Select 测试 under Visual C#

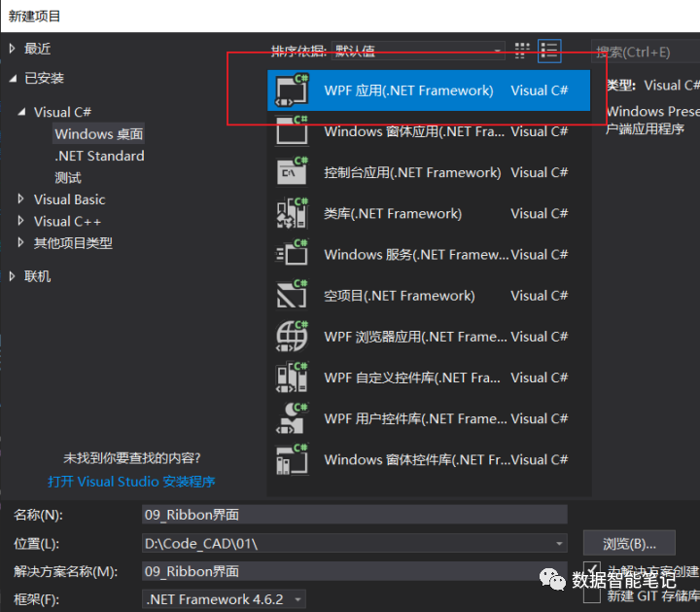click(x=68, y=178)
